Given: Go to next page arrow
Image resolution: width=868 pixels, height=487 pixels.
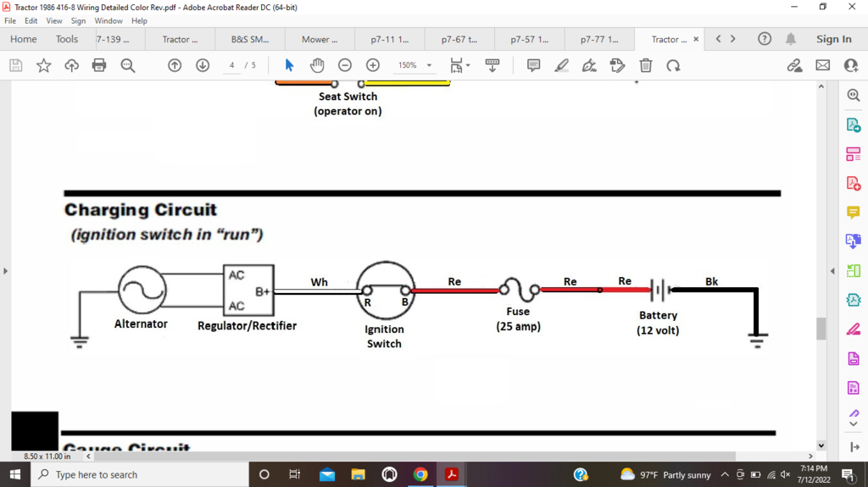Looking at the screenshot, I should pos(203,65).
